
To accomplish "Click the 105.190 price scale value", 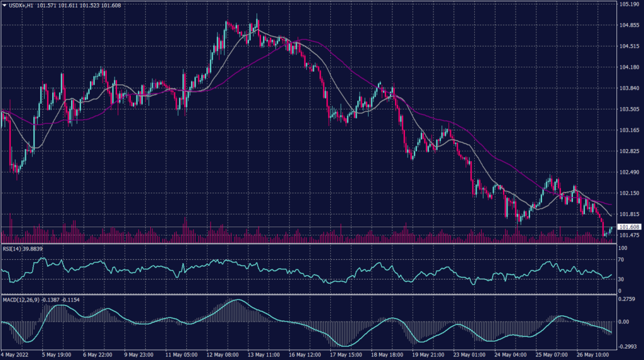I will click(x=629, y=4).
